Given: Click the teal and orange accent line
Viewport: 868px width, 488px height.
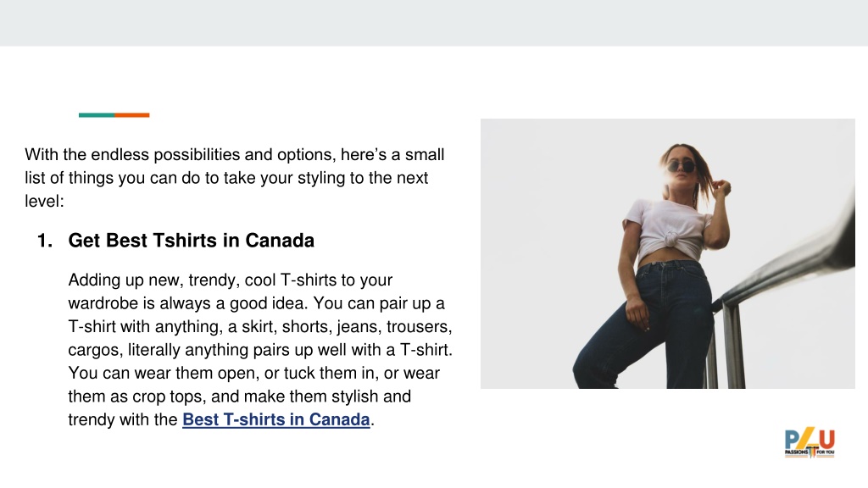Looking at the screenshot, I should pos(114,115).
